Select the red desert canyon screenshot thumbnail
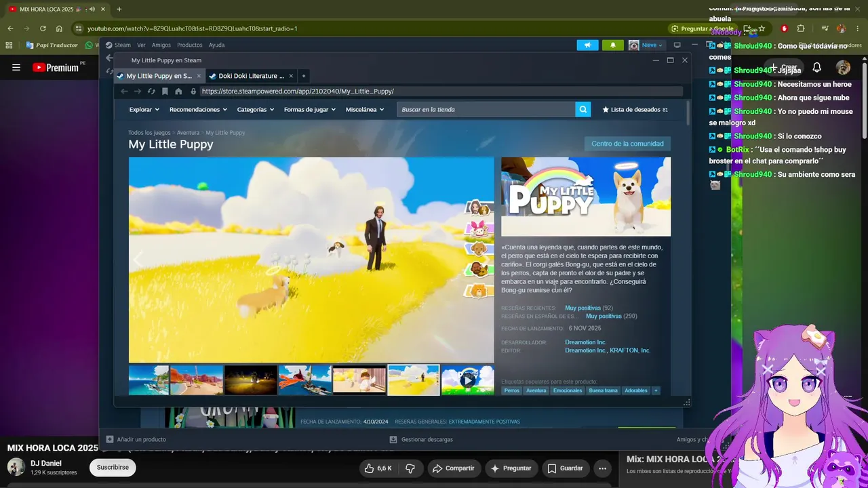 tap(197, 380)
